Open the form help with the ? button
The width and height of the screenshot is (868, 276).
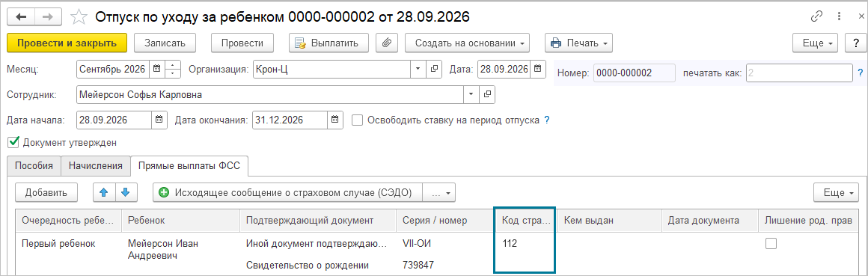coord(856,43)
